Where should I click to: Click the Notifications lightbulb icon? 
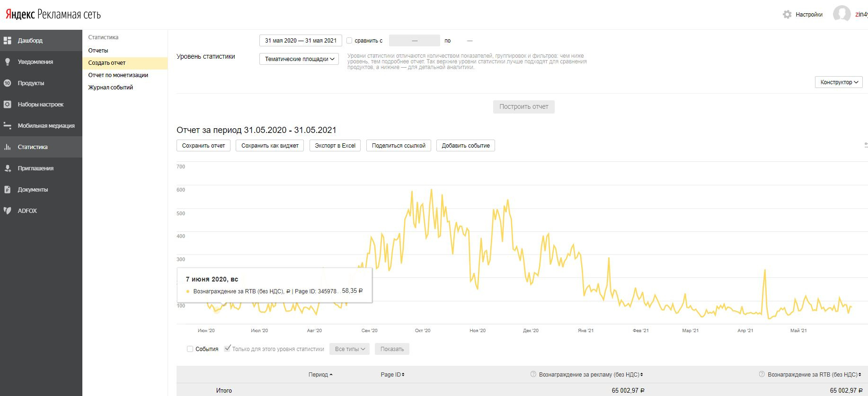pos(7,62)
